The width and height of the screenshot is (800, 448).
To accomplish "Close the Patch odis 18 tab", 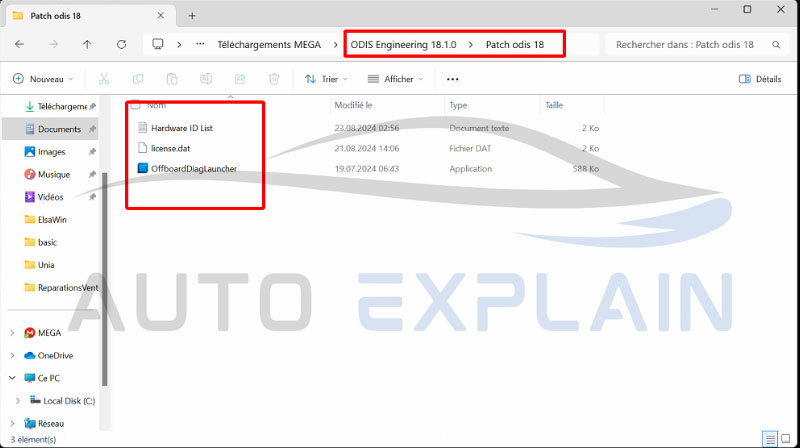I will click(161, 16).
